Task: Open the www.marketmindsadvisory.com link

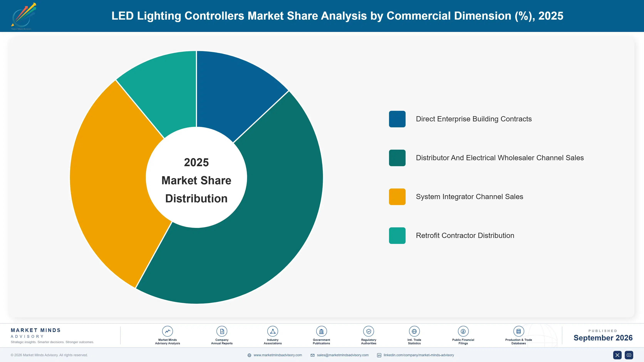Action: click(278, 355)
